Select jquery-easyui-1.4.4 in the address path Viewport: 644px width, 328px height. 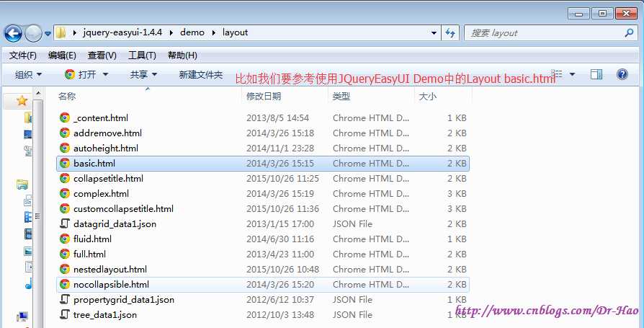pos(122,32)
